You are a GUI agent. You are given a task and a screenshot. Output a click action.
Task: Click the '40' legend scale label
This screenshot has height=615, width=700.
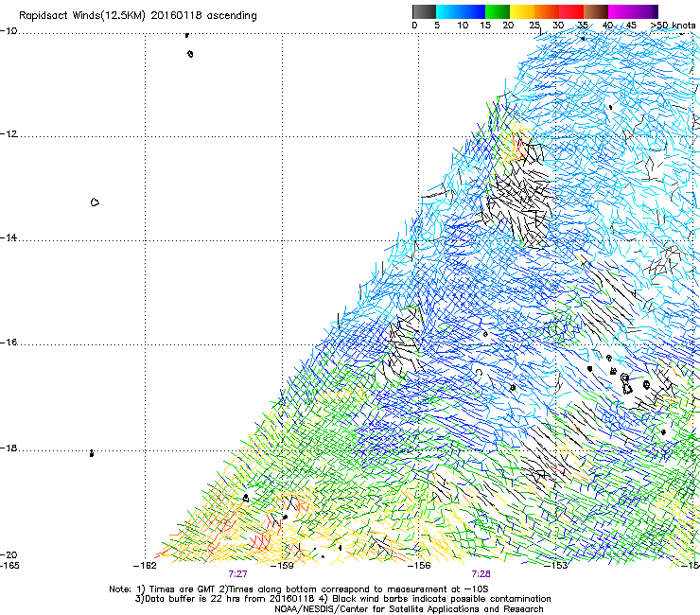pyautogui.click(x=607, y=26)
